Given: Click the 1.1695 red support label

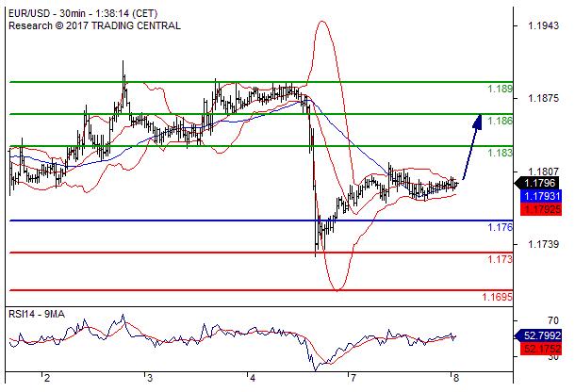Looking at the screenshot, I should (x=497, y=297).
